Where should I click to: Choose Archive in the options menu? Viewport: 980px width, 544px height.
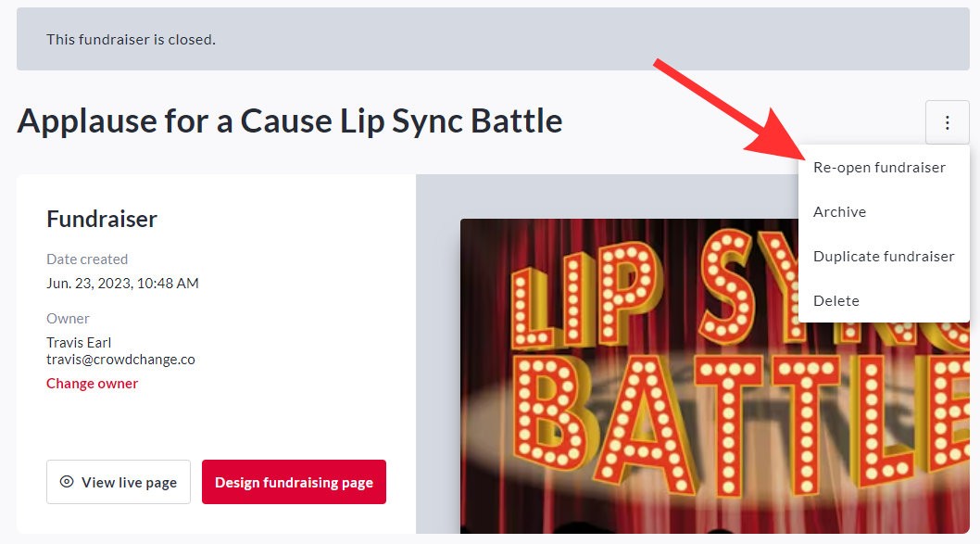click(839, 212)
